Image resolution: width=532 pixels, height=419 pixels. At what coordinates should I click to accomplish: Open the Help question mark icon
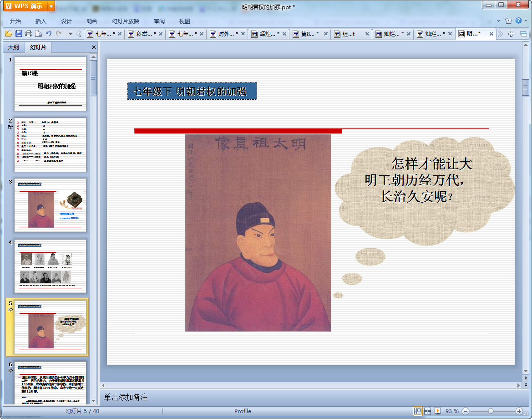pos(518,20)
